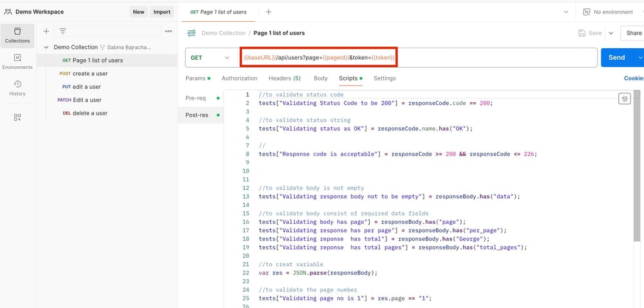The height and width of the screenshot is (308, 644).
Task: Open a new request tab with plus
Action: coord(268,12)
